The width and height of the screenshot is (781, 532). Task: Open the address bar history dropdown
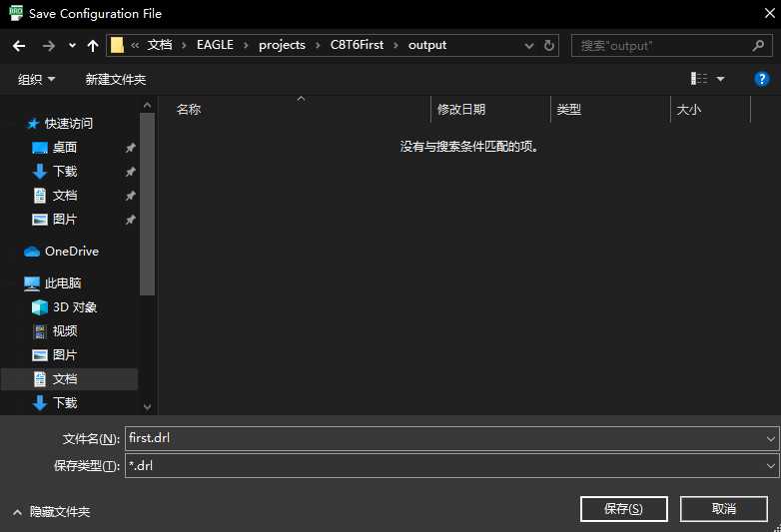pyautogui.click(x=529, y=46)
